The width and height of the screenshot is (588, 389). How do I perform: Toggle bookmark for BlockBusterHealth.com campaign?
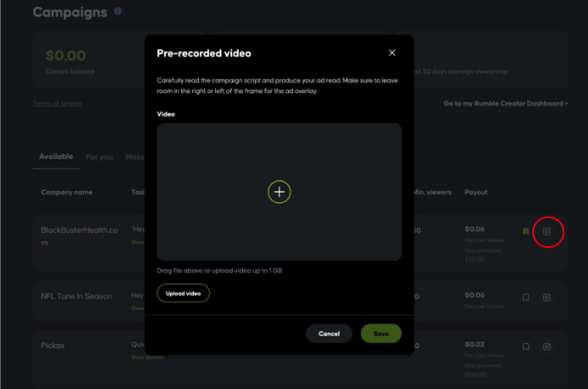pos(526,231)
